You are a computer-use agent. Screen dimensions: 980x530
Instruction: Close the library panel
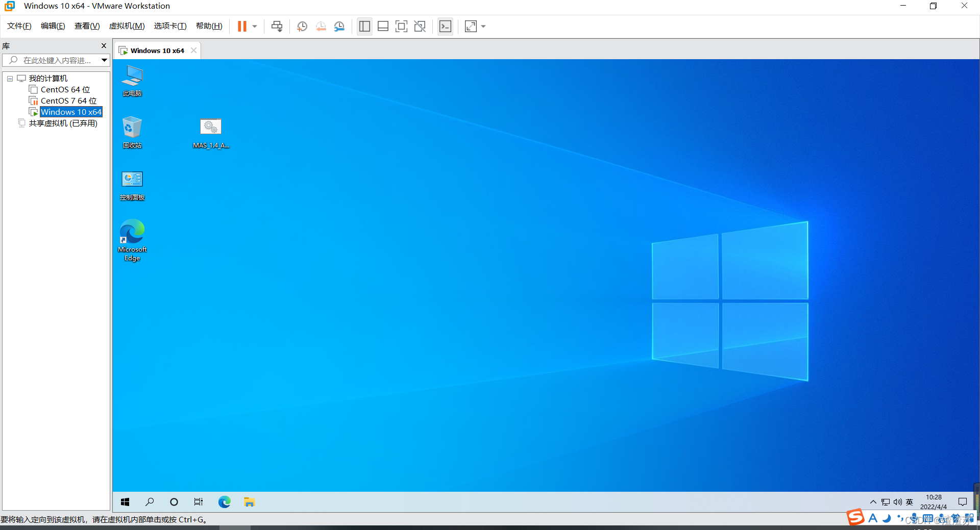coord(104,46)
